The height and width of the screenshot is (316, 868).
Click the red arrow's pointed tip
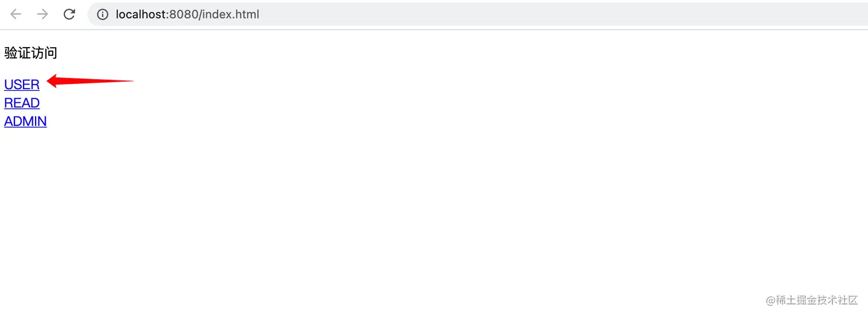click(x=49, y=82)
